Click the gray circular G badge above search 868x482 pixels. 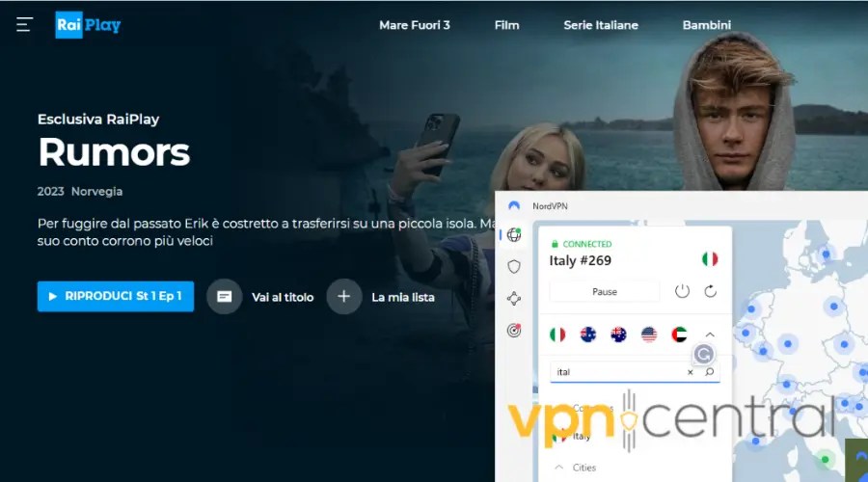pos(704,354)
